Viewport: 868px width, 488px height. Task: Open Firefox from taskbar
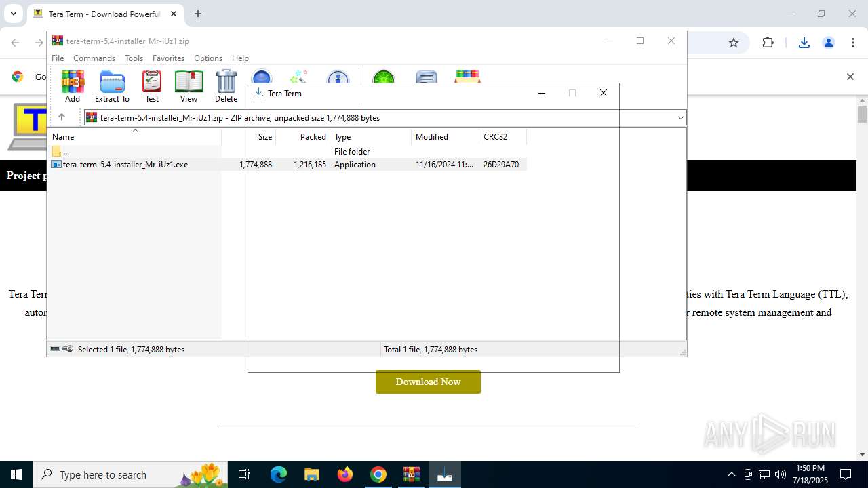point(345,474)
